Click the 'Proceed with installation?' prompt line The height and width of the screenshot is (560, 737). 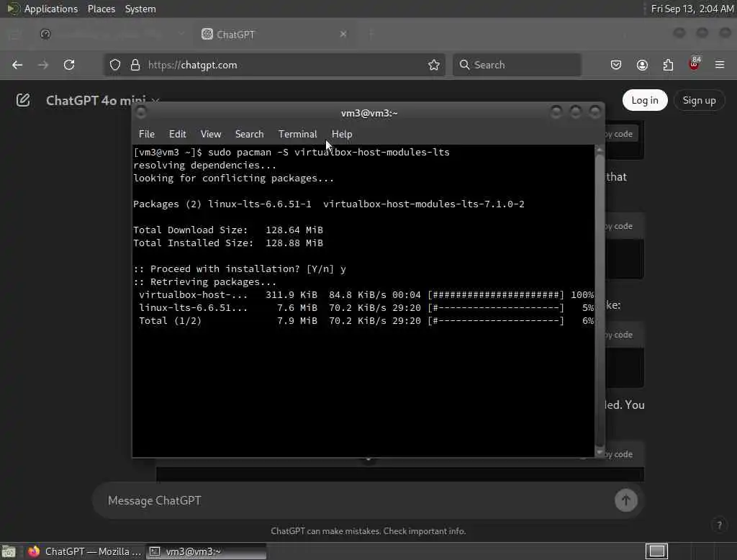point(240,269)
